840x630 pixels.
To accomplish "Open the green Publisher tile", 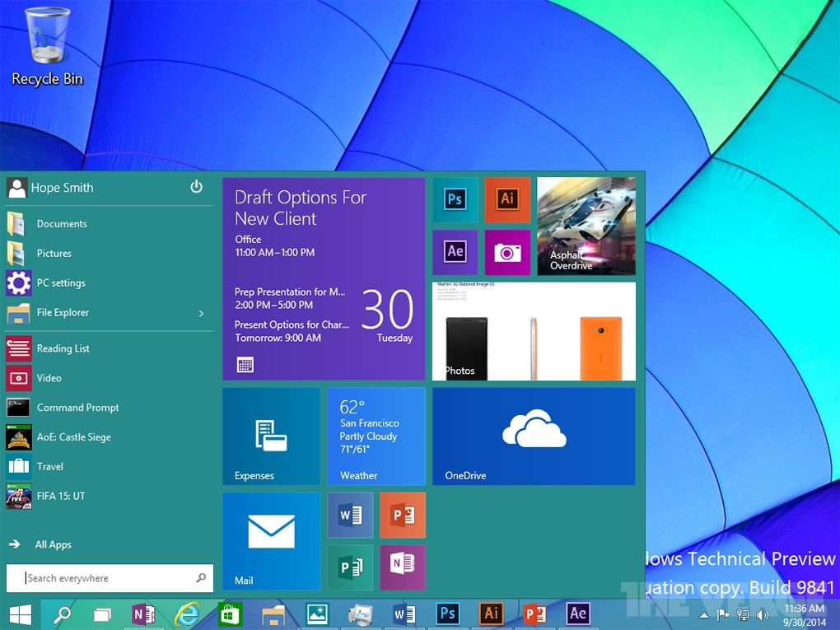I will click(350, 567).
